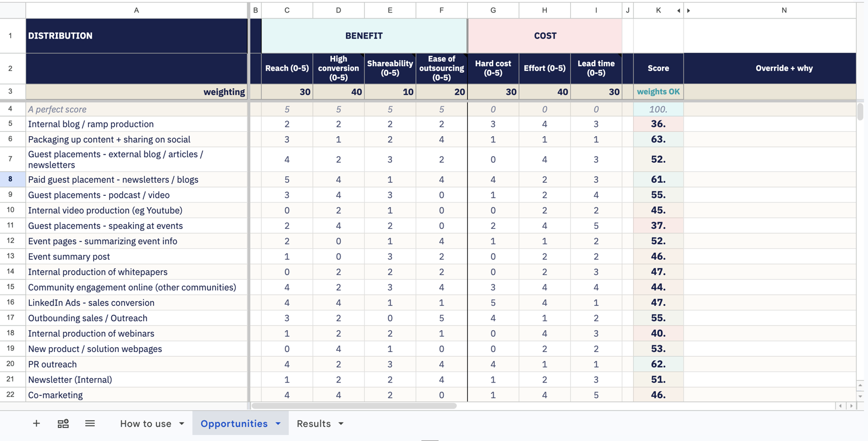Click the horizontal scroll right arrow
Screen dimensions: 868x441
tap(851, 406)
